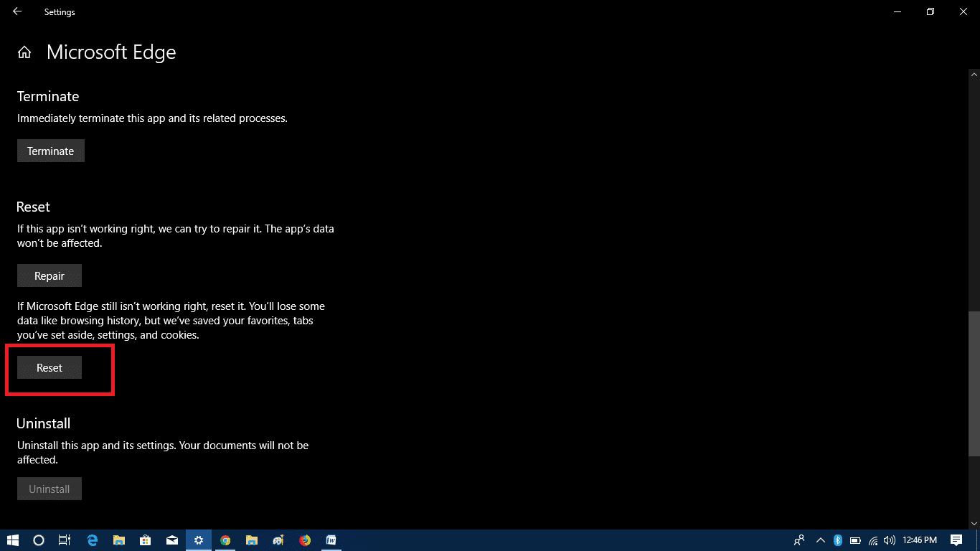Click the scrollbar up arrow
This screenshot has width=980, height=551.
click(x=974, y=74)
